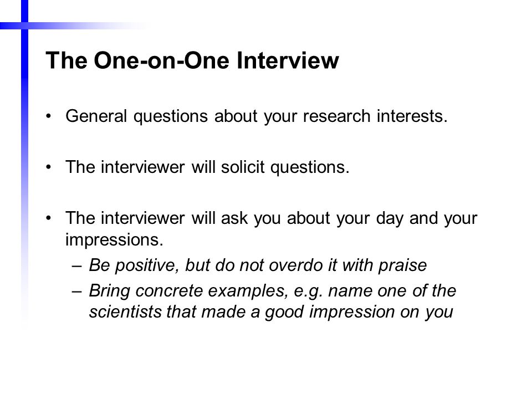Click the sub-point "Be positive, but do not overdo it"
Viewport: 532px width, 399px height.
point(258,265)
